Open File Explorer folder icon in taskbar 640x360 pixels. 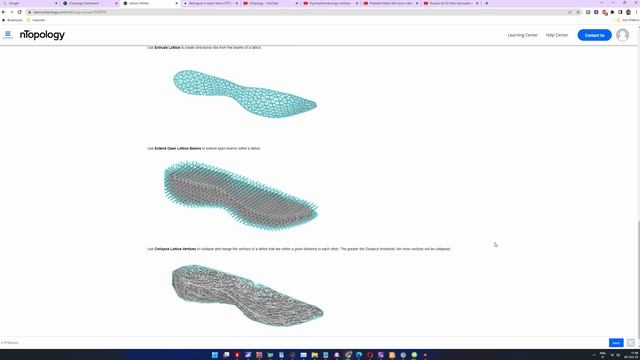[x=314, y=355]
